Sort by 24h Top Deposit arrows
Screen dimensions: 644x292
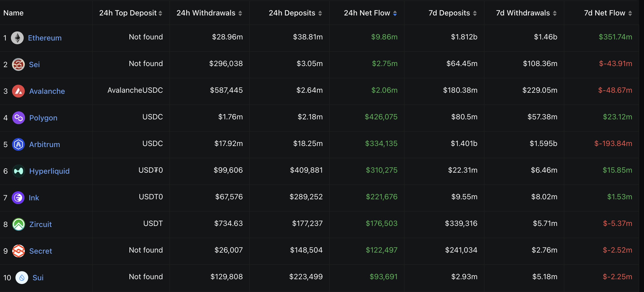click(x=160, y=13)
